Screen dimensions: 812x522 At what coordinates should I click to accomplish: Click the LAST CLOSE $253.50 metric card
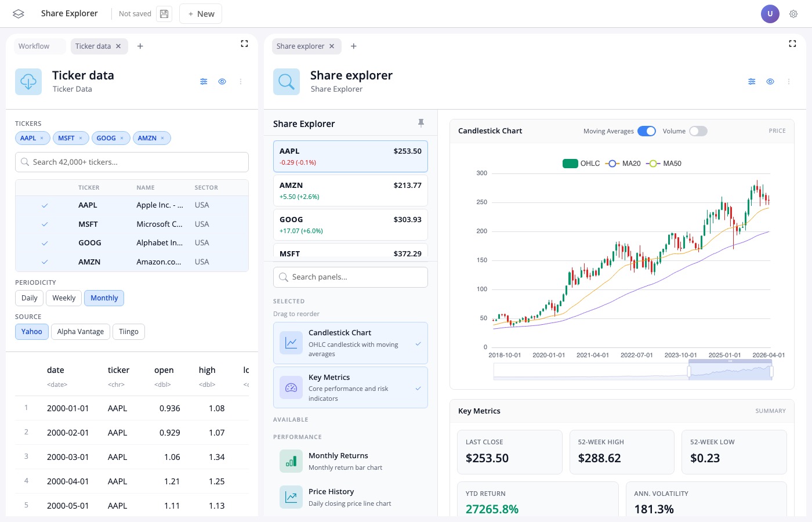(x=510, y=452)
